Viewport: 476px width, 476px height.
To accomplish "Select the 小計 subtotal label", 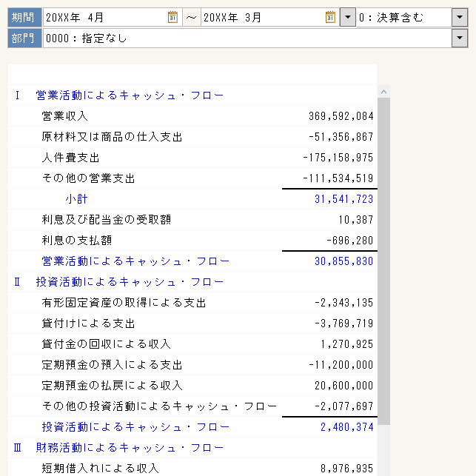I will point(76,199).
